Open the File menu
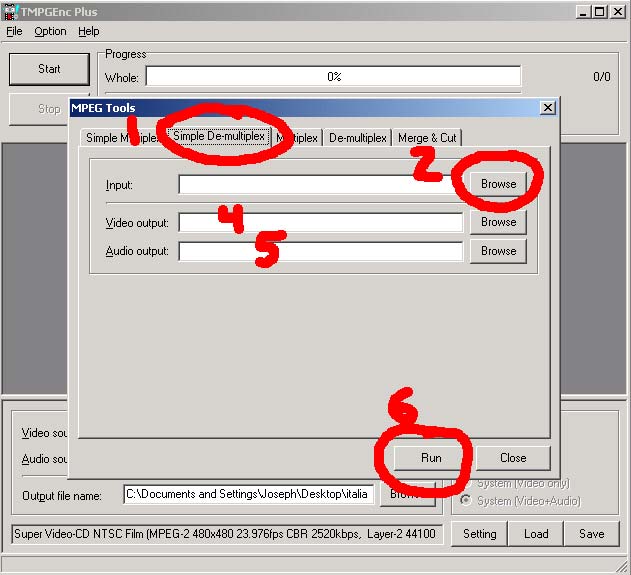This screenshot has width=631, height=575. [x=14, y=31]
